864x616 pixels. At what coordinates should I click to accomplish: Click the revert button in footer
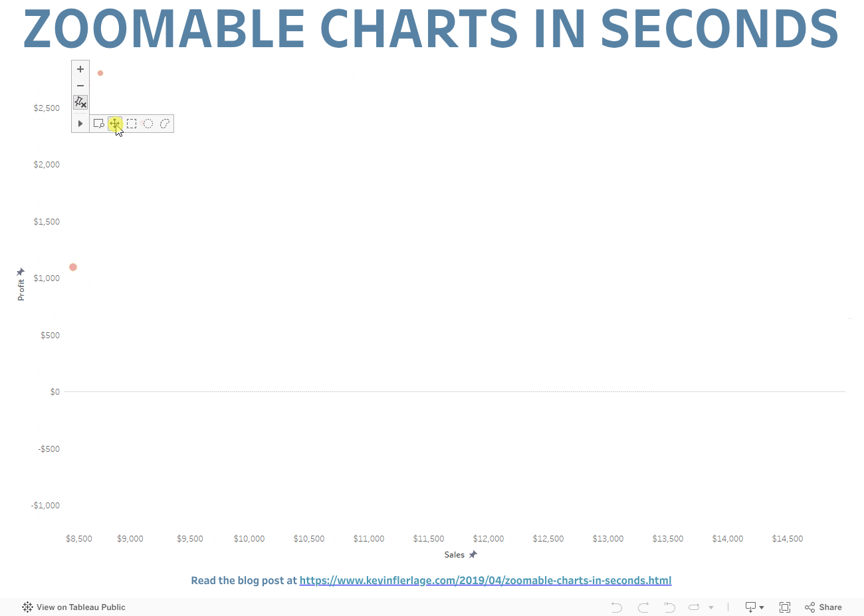coord(669,607)
